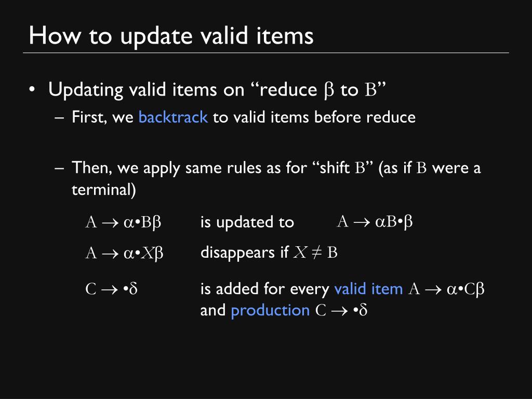Viewport: 532px width, 399px height.
Task: Click the word 'terminal)' on second line
Action: pyautogui.click(x=104, y=189)
